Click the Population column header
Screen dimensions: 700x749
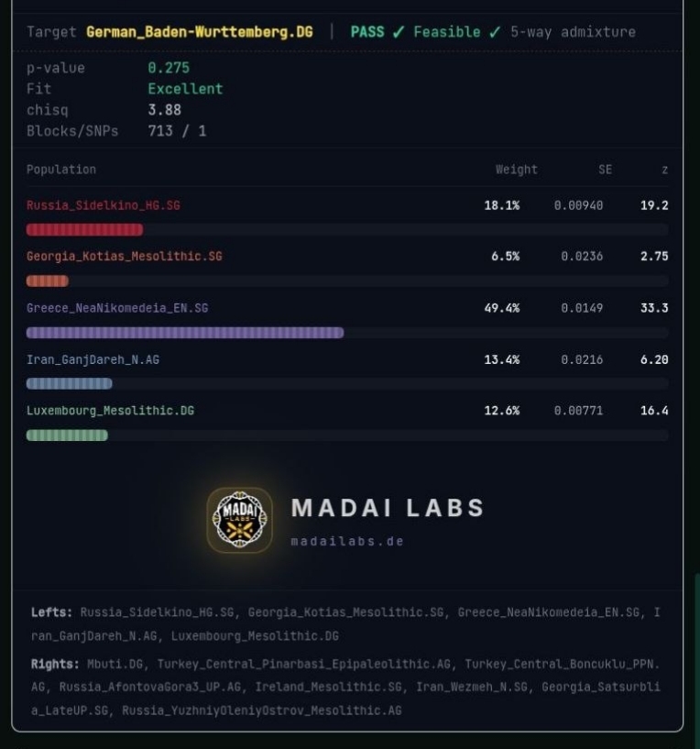pyautogui.click(x=61, y=170)
